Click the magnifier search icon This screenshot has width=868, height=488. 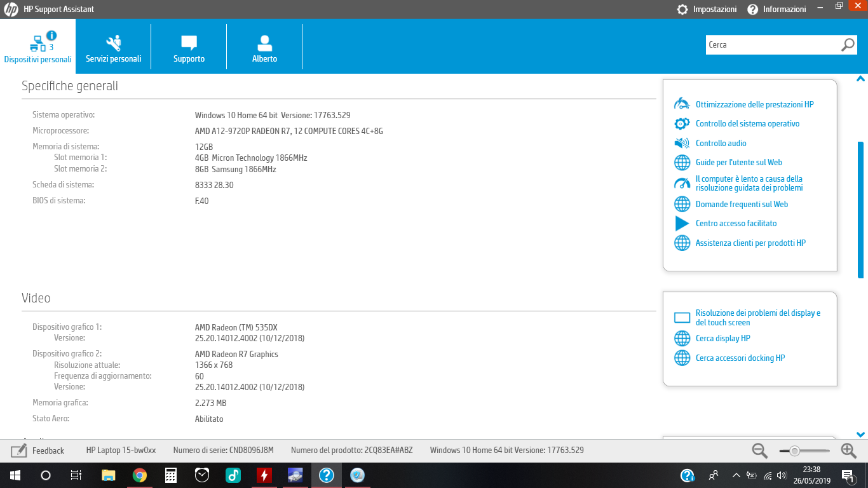(848, 45)
